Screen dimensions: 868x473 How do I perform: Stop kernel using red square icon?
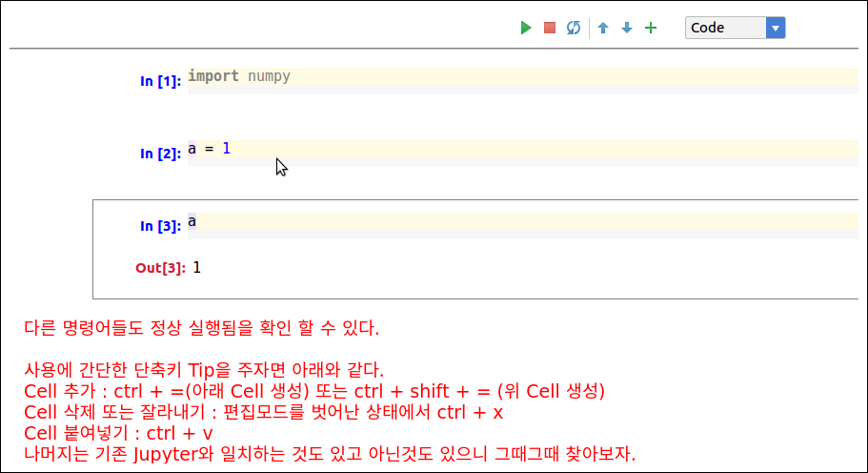pyautogui.click(x=550, y=28)
